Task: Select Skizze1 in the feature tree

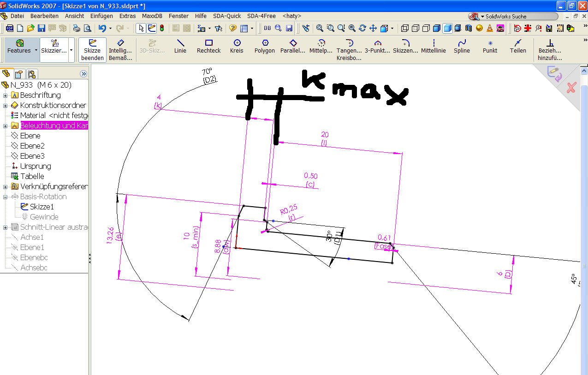Action: (x=42, y=207)
